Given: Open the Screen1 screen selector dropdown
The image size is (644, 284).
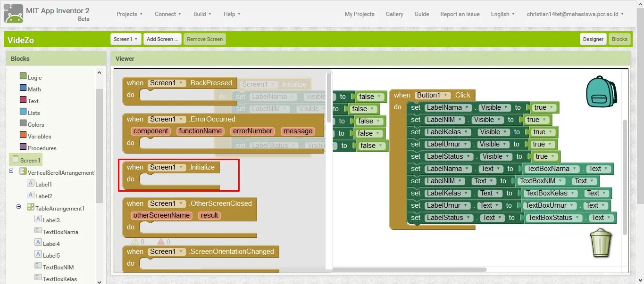Looking at the screenshot, I should (126, 39).
